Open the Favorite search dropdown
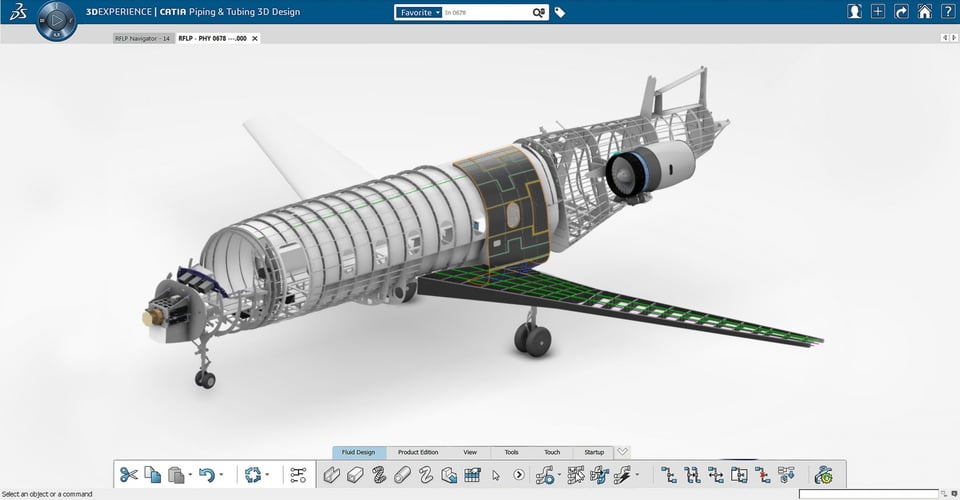 click(x=419, y=13)
